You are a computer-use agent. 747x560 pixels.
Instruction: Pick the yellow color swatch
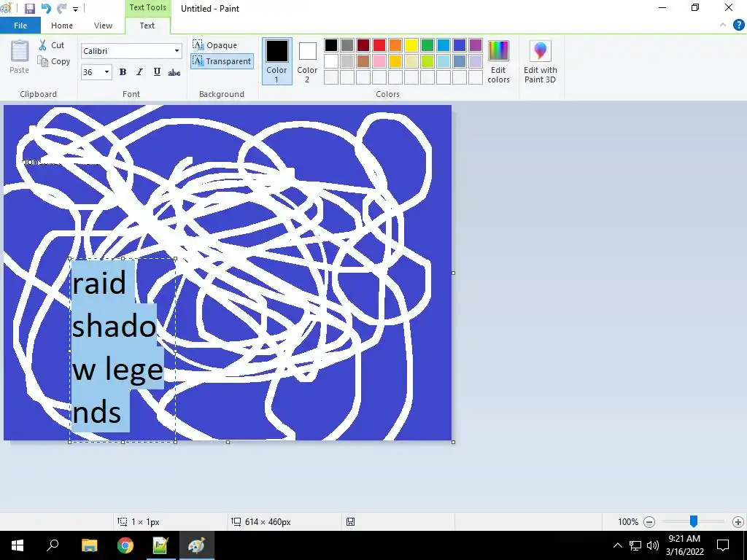[x=411, y=45]
